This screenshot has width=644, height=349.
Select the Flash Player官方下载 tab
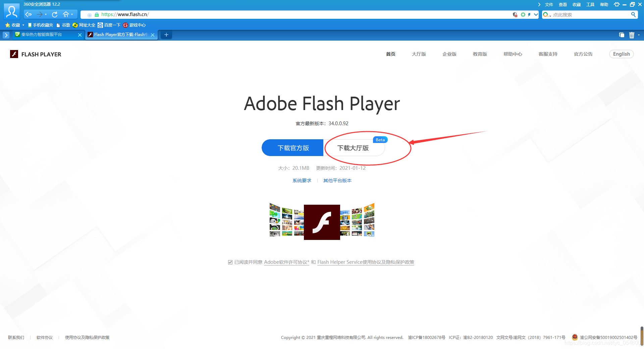pos(118,35)
